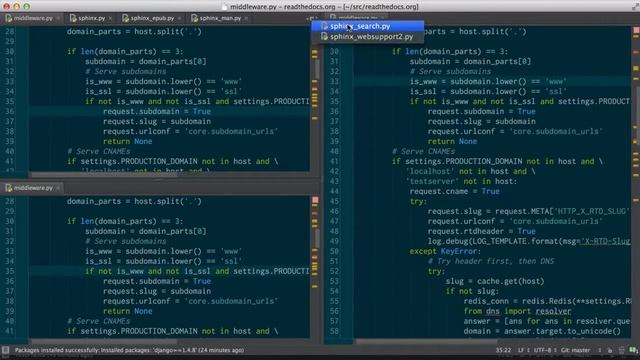Open hidden tabs dropdown in top-left pane
The width and height of the screenshot is (640, 360).
pyautogui.click(x=311, y=18)
